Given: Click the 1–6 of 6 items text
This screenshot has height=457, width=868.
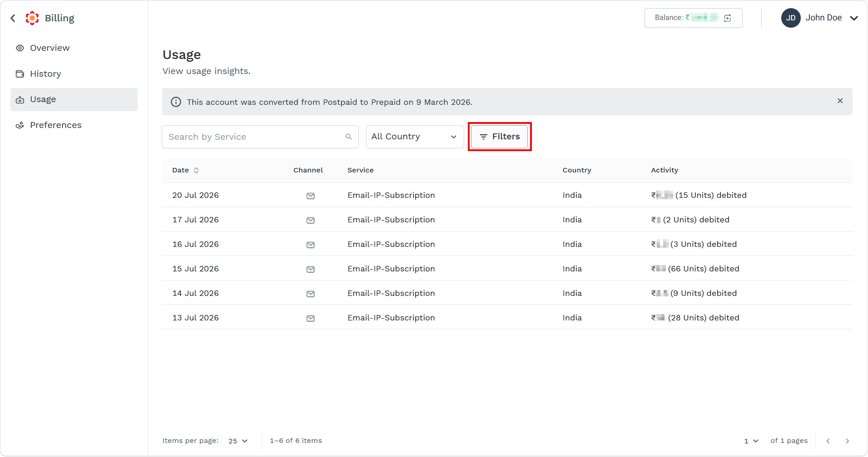Looking at the screenshot, I should pyautogui.click(x=296, y=441).
